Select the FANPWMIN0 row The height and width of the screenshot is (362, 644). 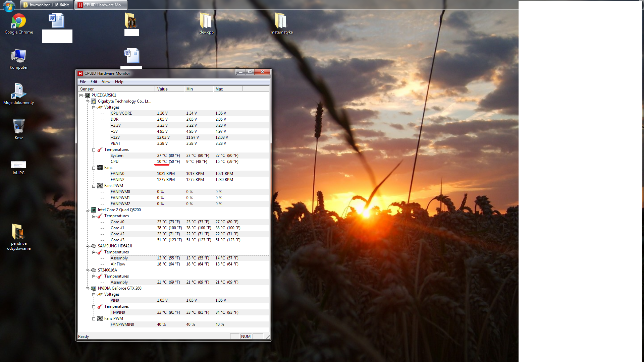coord(190,324)
